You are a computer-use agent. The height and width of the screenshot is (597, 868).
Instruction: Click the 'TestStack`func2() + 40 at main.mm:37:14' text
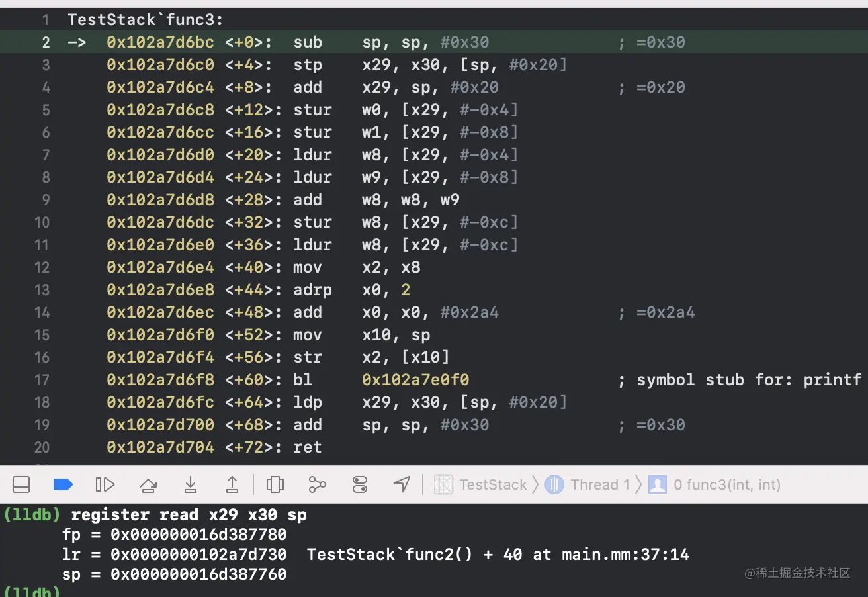coord(498,554)
